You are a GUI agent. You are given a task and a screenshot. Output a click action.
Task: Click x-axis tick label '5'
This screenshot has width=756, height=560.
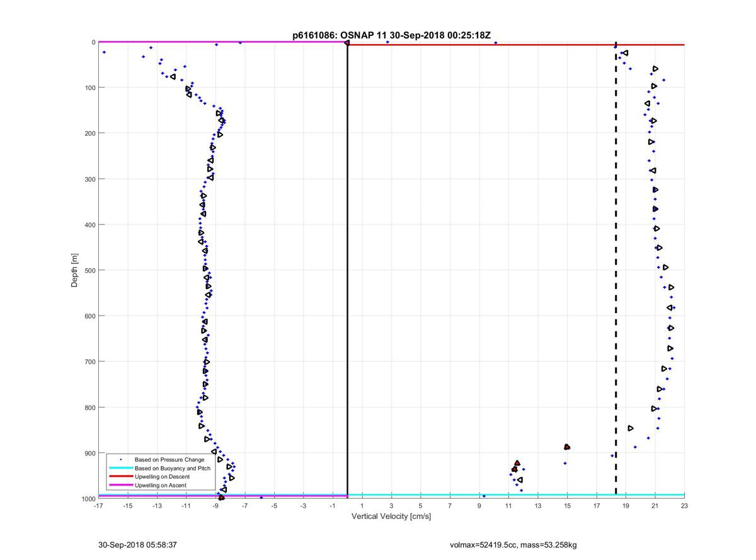pyautogui.click(x=421, y=505)
